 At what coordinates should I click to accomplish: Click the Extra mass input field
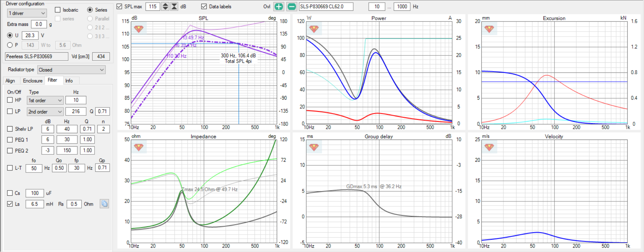pyautogui.click(x=39, y=24)
